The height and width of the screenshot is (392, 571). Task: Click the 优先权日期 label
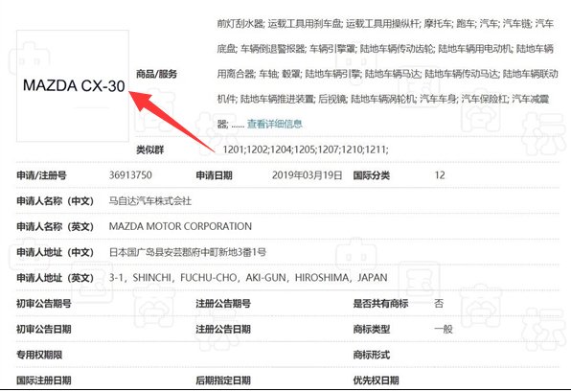(376, 380)
